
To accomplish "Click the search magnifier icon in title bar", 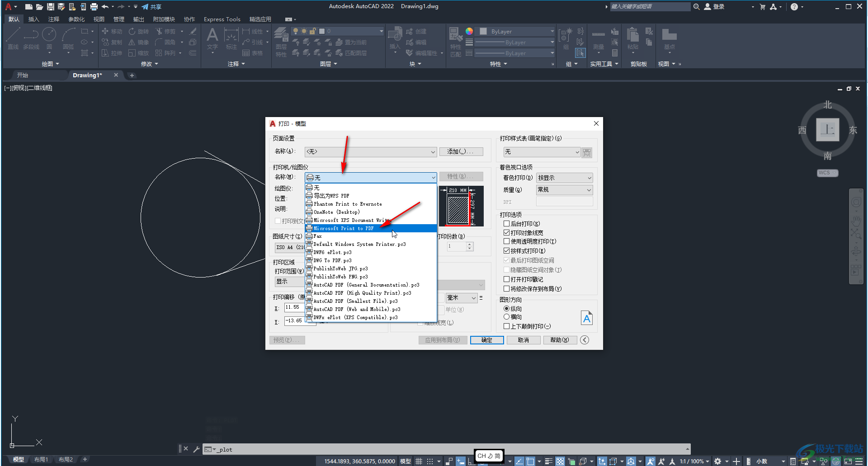I will [x=697, y=7].
